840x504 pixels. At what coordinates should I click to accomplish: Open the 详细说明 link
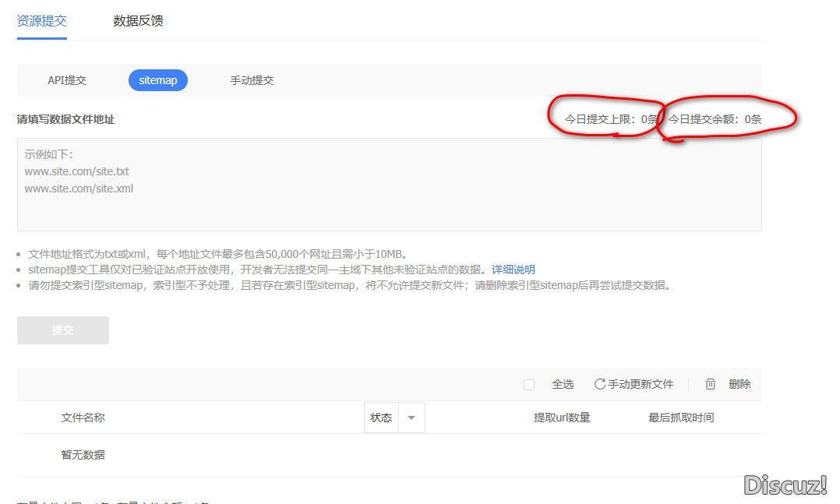click(514, 270)
